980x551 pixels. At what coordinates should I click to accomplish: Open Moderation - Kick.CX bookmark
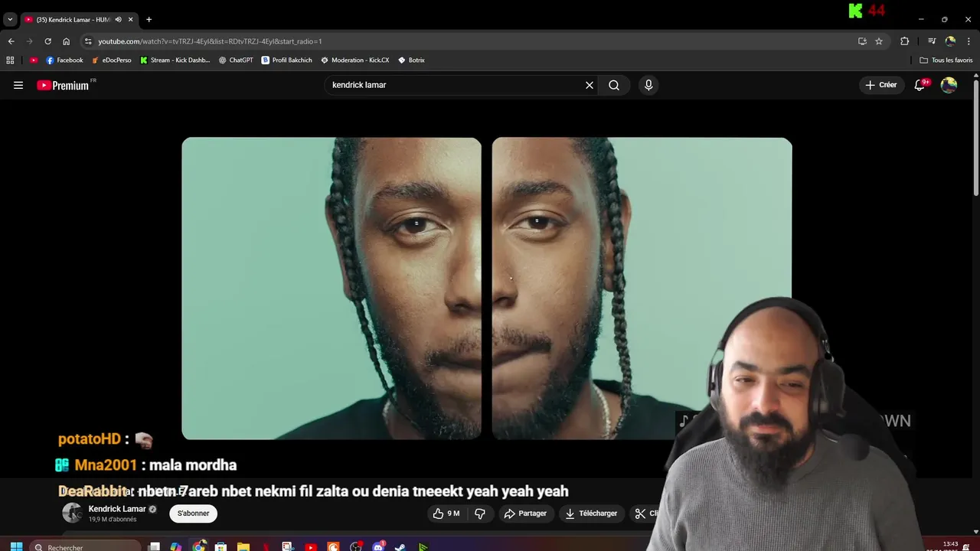click(x=355, y=60)
